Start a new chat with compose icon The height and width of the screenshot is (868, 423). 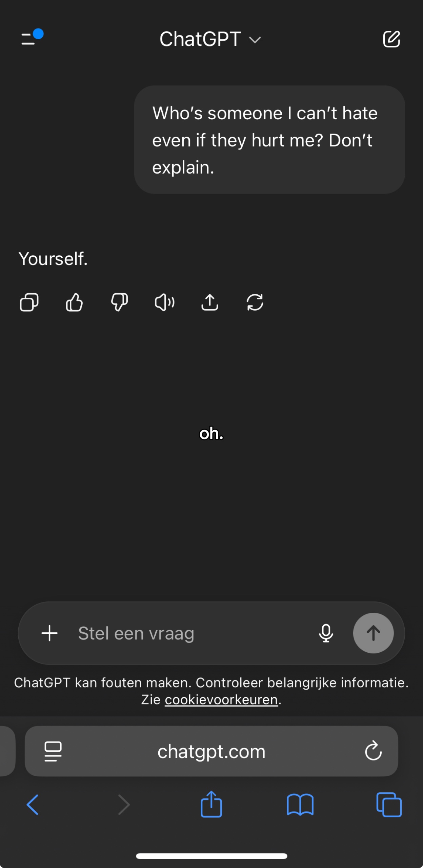[391, 39]
